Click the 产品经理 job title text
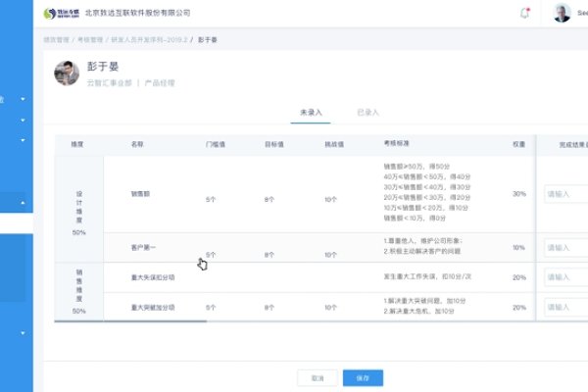 point(160,83)
